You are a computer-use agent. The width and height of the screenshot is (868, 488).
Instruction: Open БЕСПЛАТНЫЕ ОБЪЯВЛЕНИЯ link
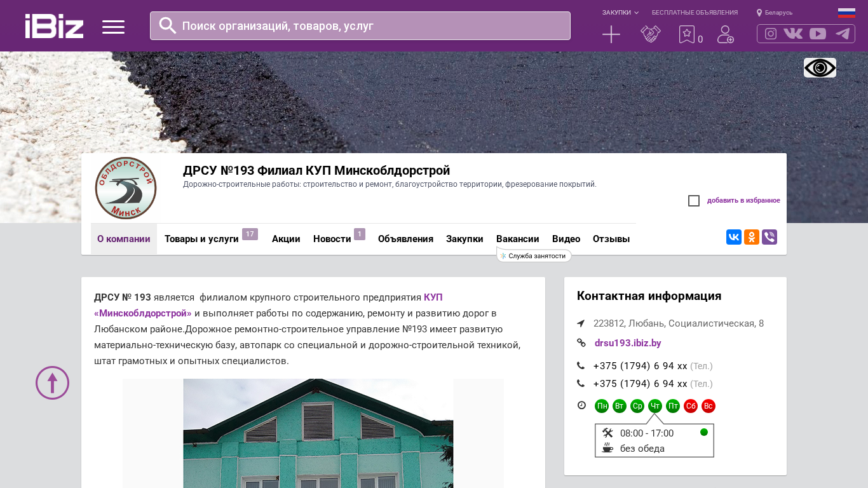coord(695,13)
